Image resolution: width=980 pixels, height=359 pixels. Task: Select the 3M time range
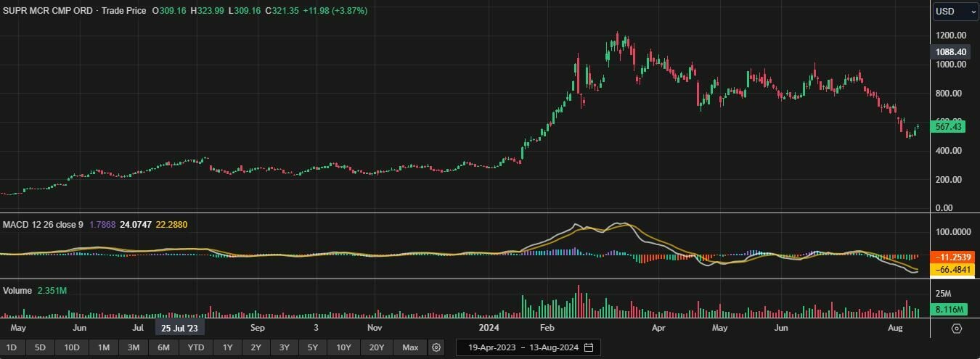(x=134, y=347)
